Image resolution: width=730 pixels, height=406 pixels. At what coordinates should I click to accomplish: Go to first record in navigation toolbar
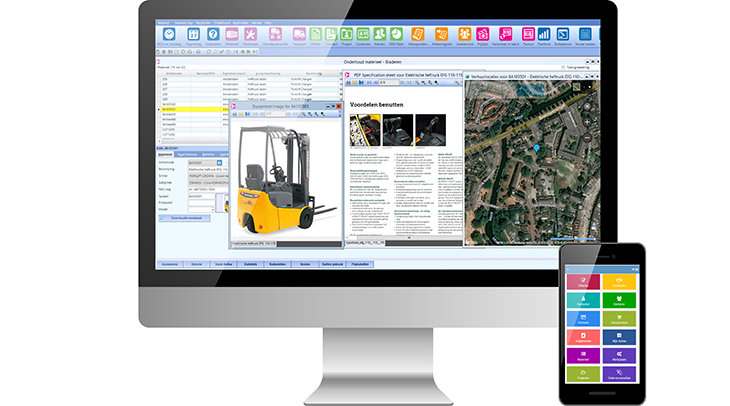click(x=236, y=52)
